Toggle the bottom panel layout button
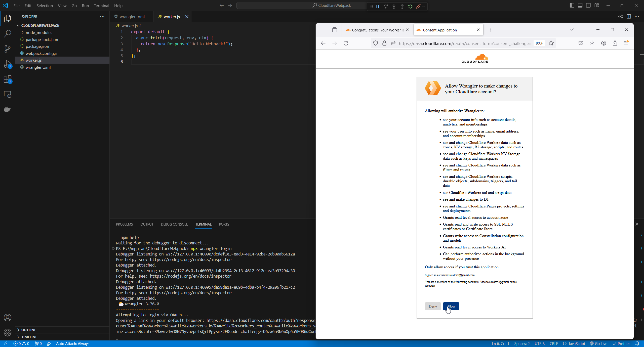This screenshot has width=644, height=347. pyautogui.click(x=580, y=6)
